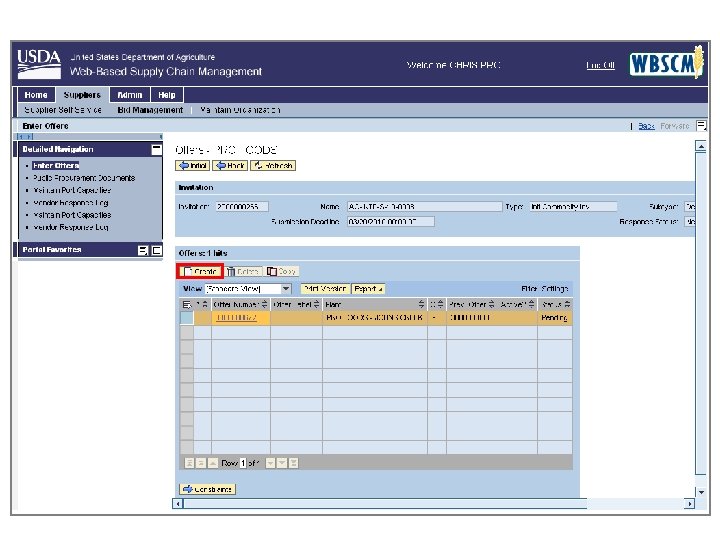Click the Delete trash can button
This screenshot has width=720, height=540.
tap(243, 271)
